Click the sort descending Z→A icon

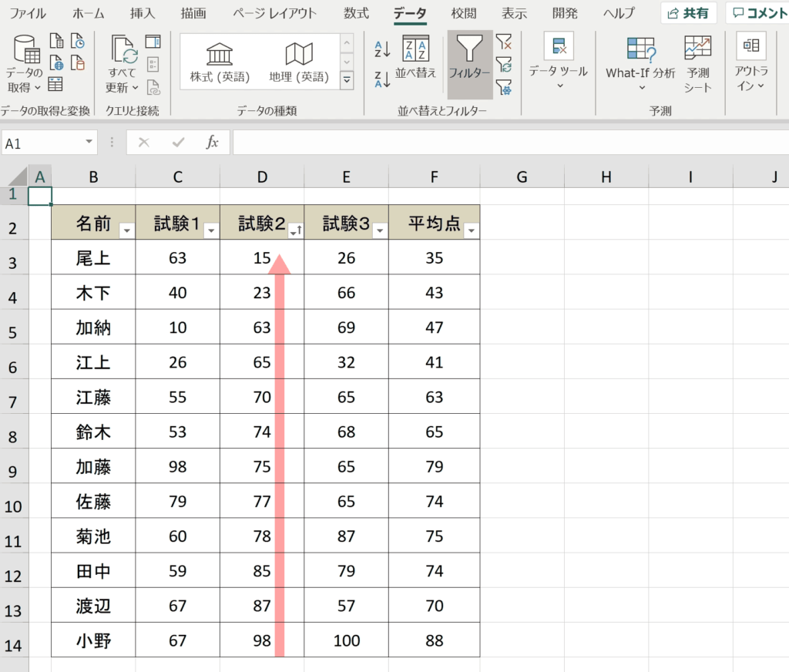coord(382,79)
